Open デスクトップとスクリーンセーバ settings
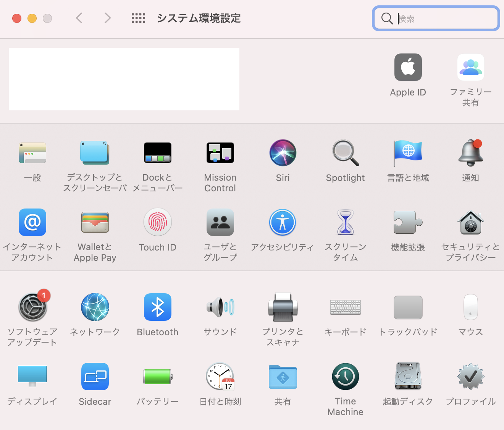 click(x=95, y=153)
